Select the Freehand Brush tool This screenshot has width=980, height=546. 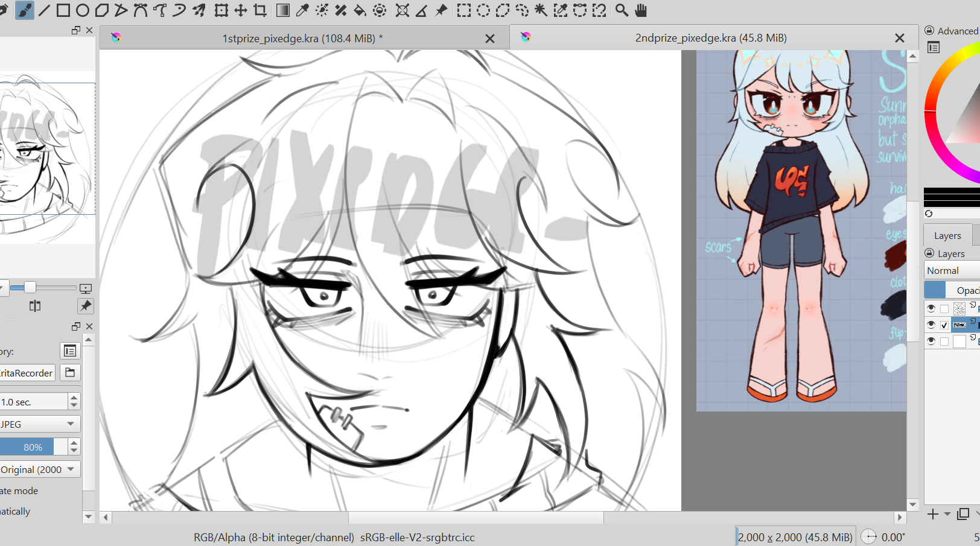24,10
